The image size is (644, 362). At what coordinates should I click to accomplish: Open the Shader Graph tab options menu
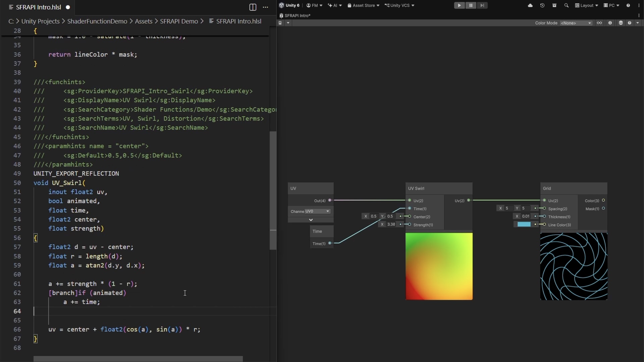coord(639,15)
